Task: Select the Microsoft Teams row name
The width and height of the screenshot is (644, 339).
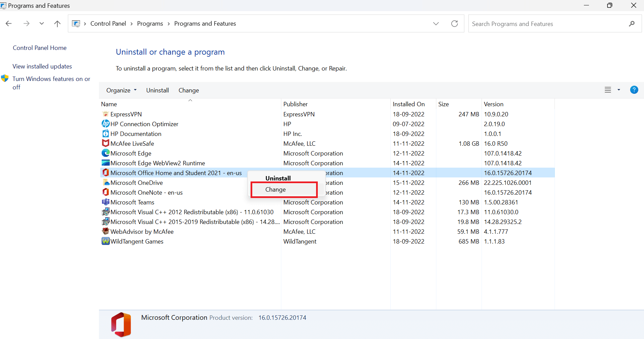Action: coord(132,202)
